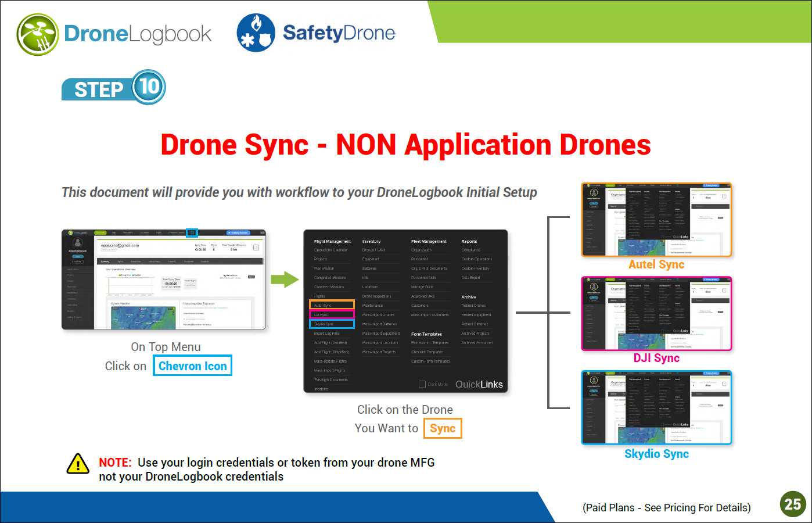Open Drone Inspections entry
Screen dimensions: 812x523
(376, 296)
